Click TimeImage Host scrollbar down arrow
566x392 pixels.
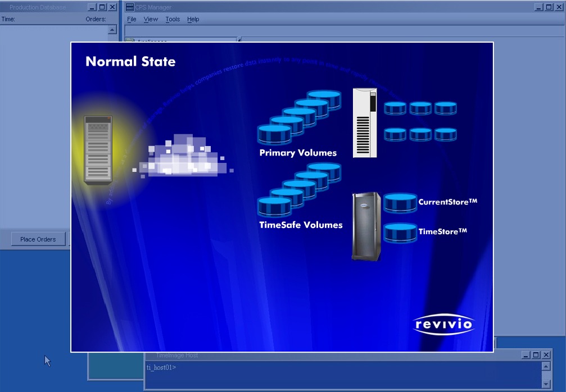click(546, 384)
